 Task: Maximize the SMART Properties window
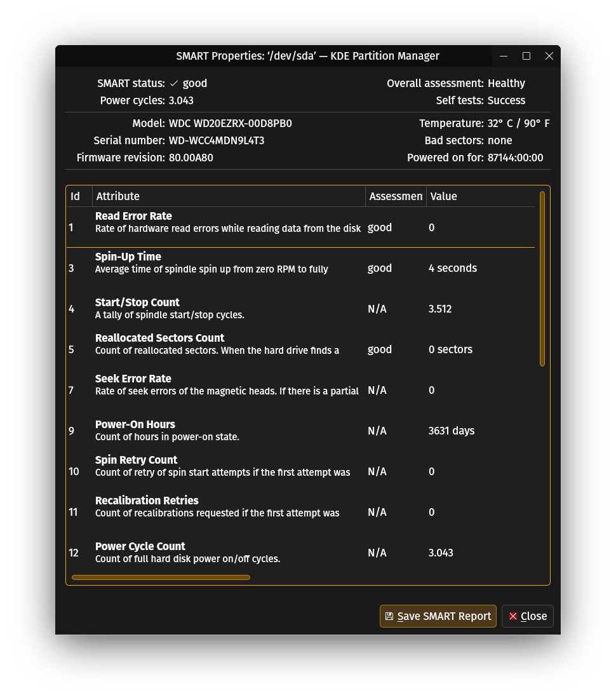point(526,56)
